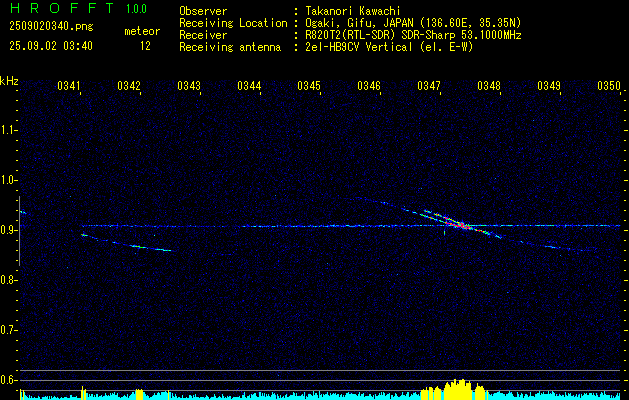Click the 0.6 kHz frequency label
This screenshot has width=629, height=400.
(7, 380)
